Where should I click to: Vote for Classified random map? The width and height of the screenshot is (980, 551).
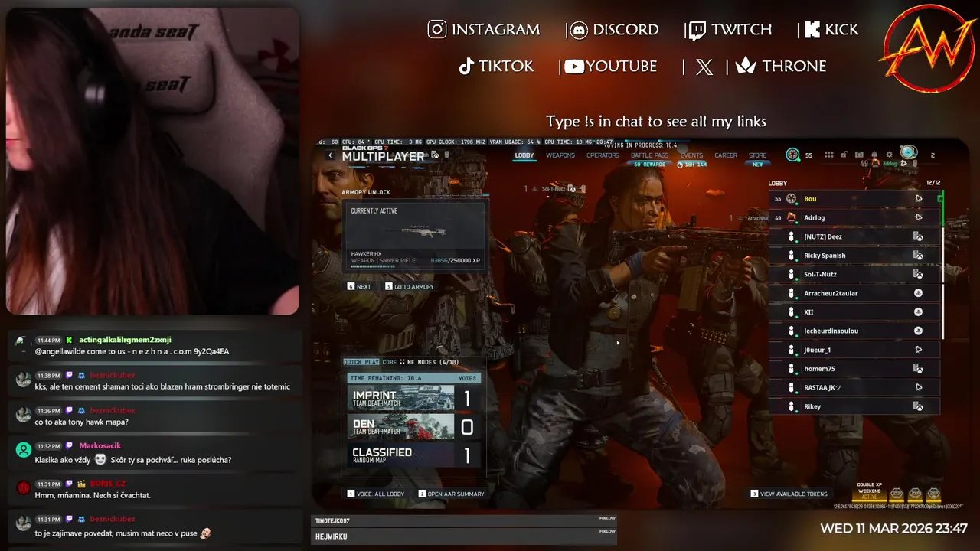click(x=414, y=455)
